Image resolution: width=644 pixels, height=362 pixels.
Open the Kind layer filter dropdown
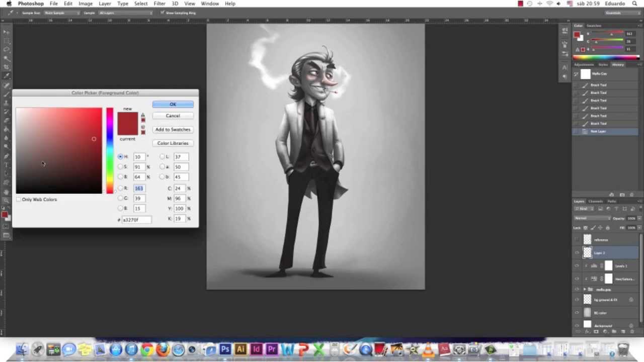click(584, 209)
